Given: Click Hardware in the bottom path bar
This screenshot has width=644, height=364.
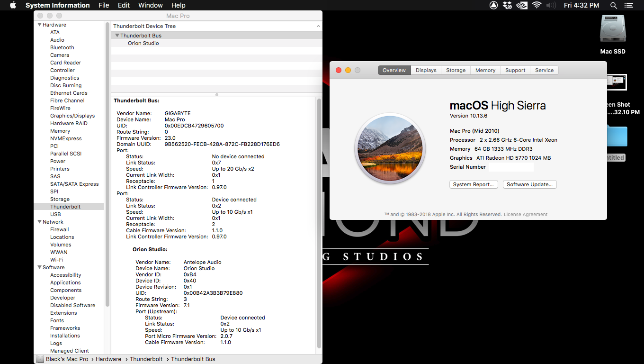Looking at the screenshot, I should (x=108, y=359).
